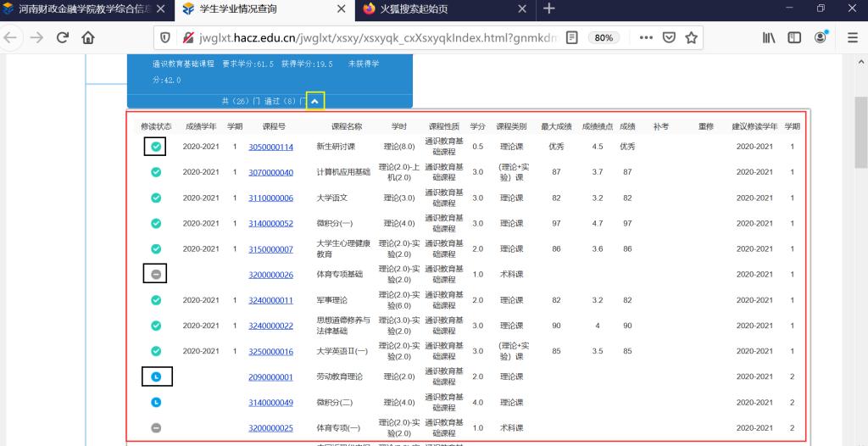Click clock status icon for 劳动教育理论 row

(x=156, y=376)
